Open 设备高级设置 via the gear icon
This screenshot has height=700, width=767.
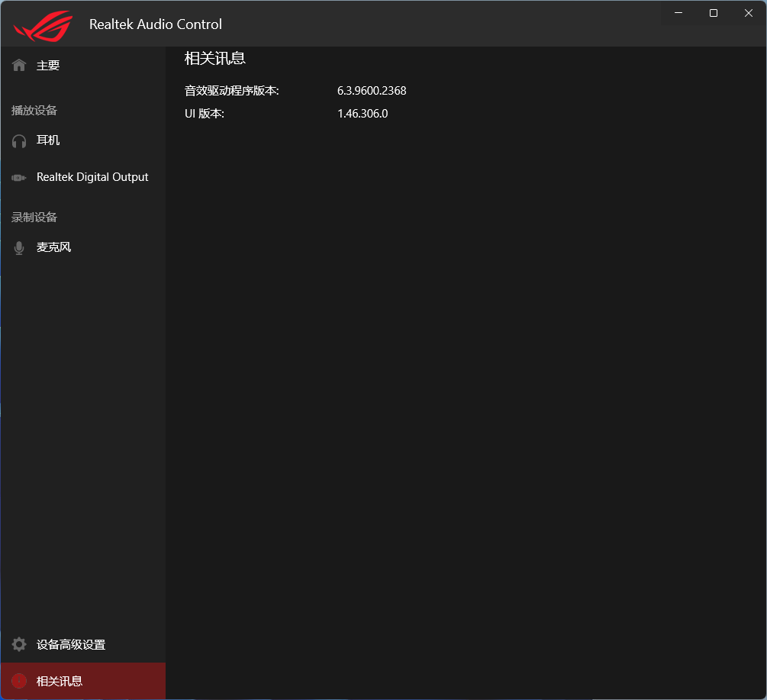[x=18, y=644]
